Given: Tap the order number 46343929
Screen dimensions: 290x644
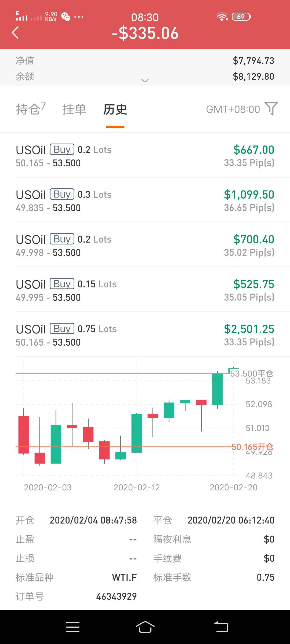Looking at the screenshot, I should point(116,597).
